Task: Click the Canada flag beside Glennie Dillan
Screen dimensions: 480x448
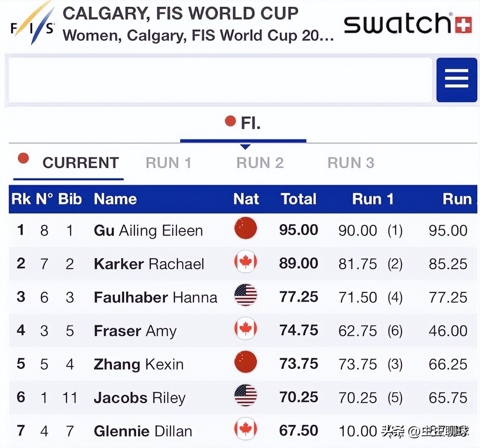Action: click(246, 429)
